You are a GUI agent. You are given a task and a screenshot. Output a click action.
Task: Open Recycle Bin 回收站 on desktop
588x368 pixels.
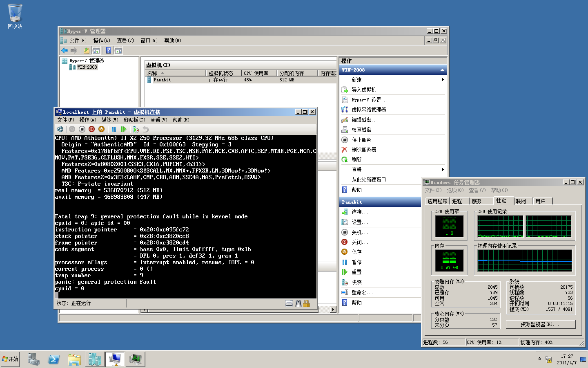(x=15, y=16)
